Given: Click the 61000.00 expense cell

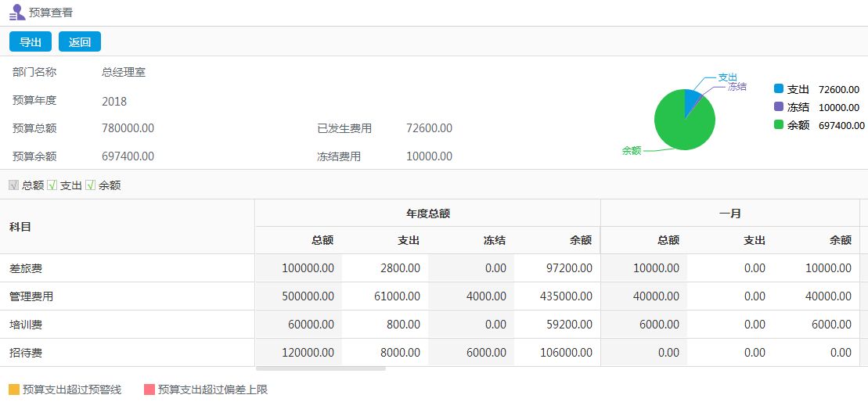Looking at the screenshot, I should (x=385, y=297).
